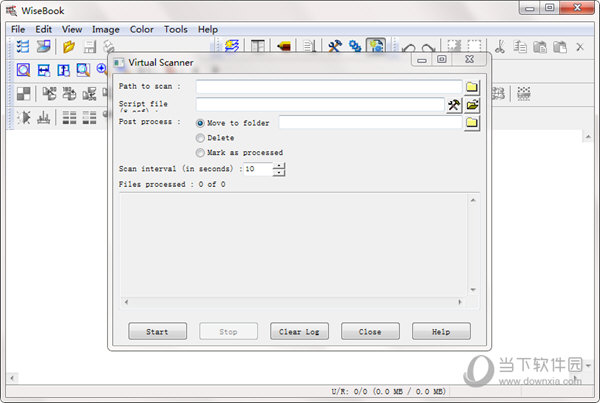This screenshot has height=403, width=600.
Task: Click the Close button in Virtual Scanner
Action: click(x=370, y=331)
